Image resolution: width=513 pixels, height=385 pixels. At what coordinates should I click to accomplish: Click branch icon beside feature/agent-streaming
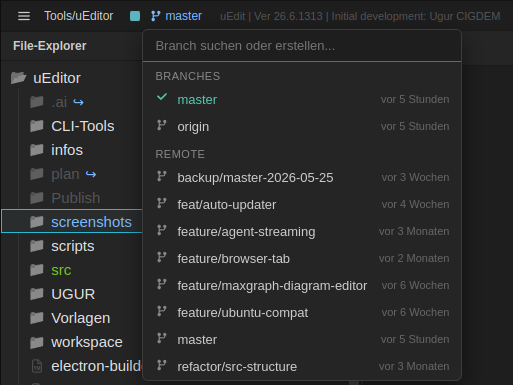coord(162,230)
